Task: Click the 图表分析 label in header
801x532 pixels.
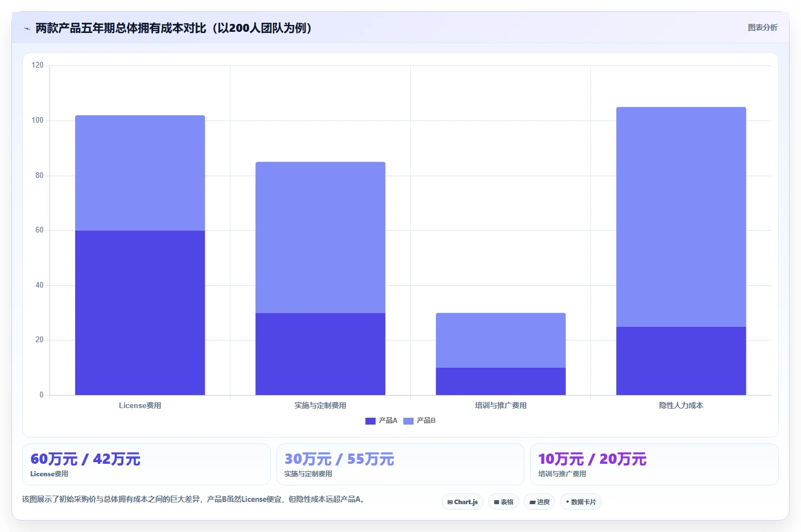Action: [762, 27]
